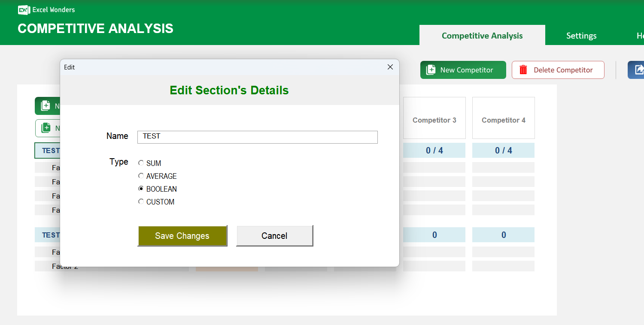Select AVERAGE as the section type
The width and height of the screenshot is (644, 325).
[141, 176]
